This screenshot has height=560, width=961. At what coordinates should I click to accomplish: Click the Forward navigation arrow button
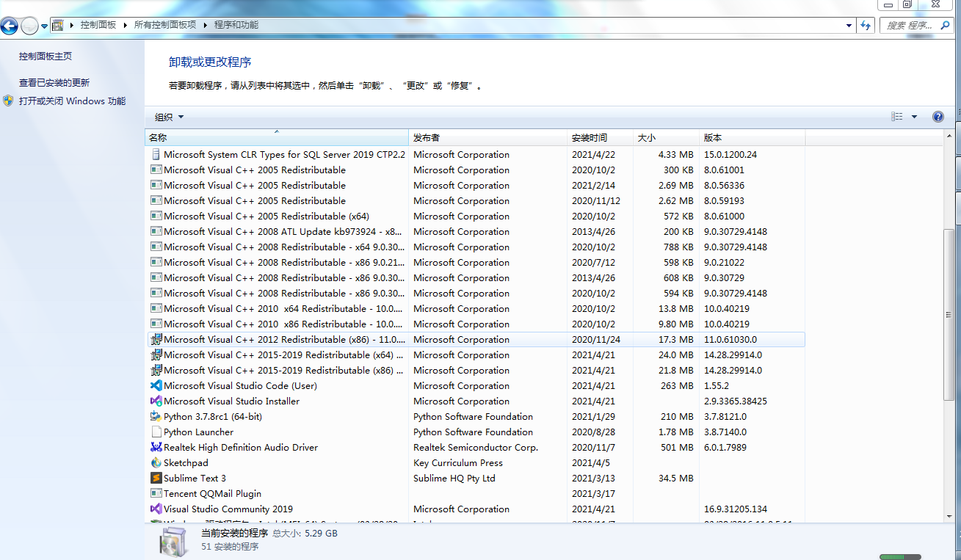pos(29,26)
